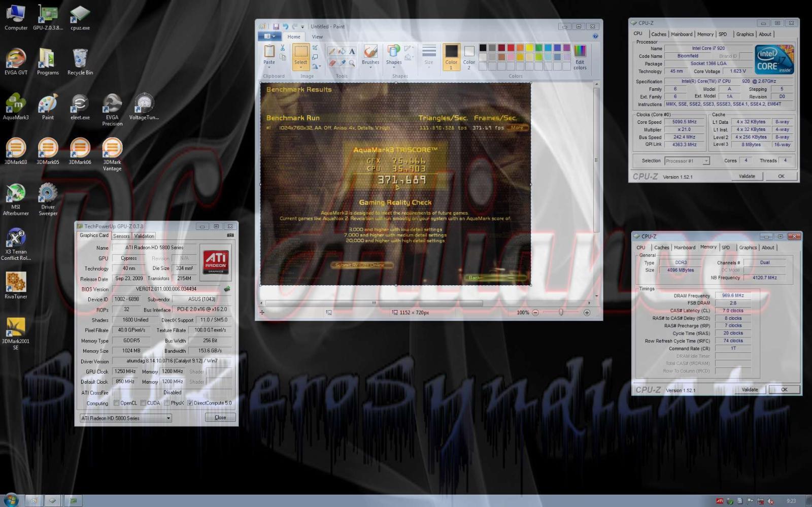
Task: Open 3DMark06 desktop shortcut
Action: click(80, 151)
